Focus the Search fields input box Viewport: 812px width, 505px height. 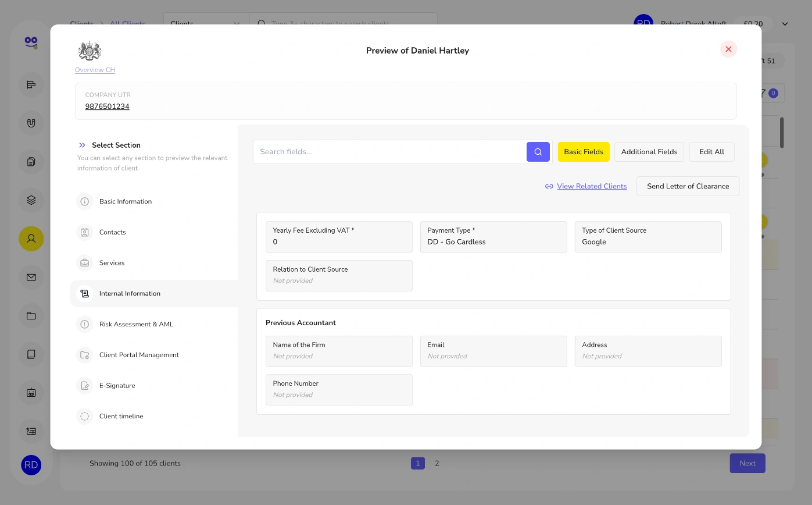(x=390, y=152)
